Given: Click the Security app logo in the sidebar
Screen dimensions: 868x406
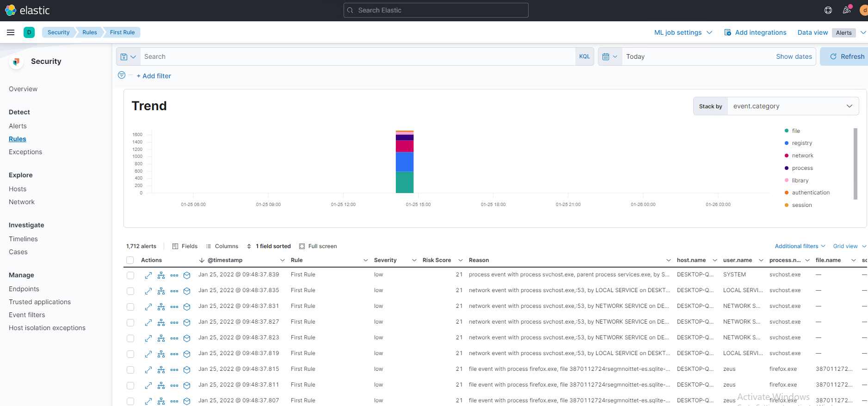Looking at the screenshot, I should tap(16, 62).
